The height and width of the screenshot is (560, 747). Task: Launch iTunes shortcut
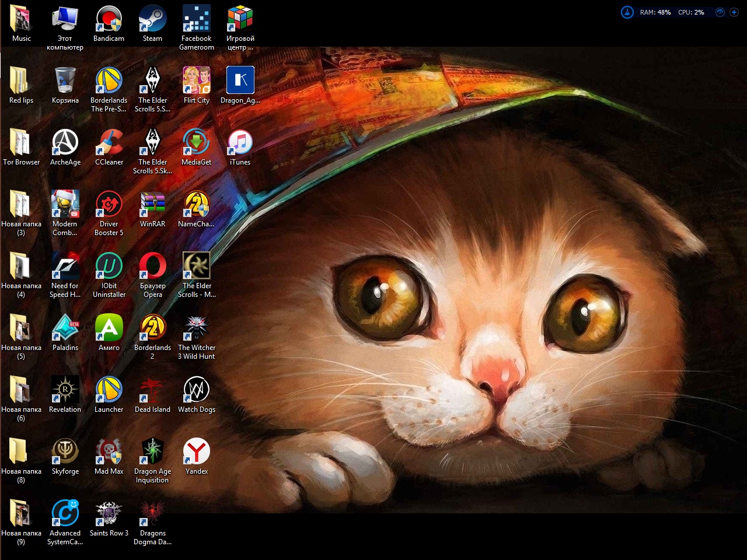click(240, 148)
